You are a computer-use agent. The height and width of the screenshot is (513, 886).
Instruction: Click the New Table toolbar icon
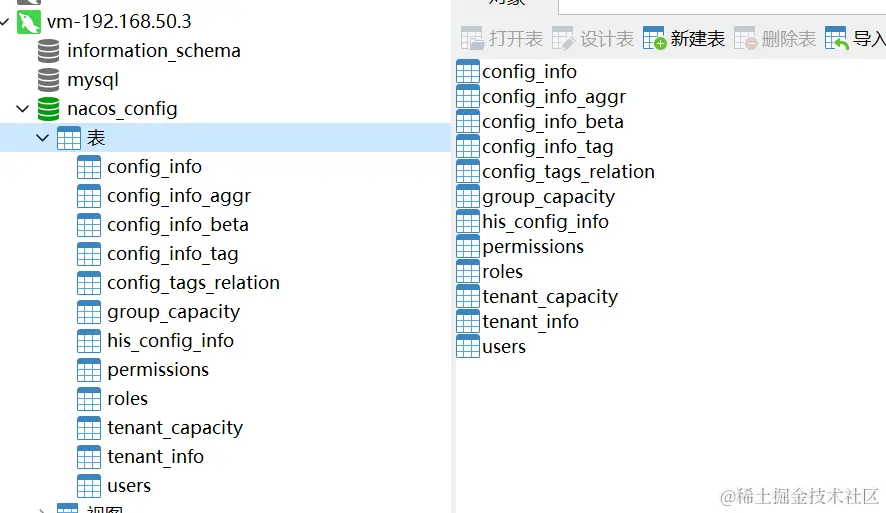tap(655, 39)
